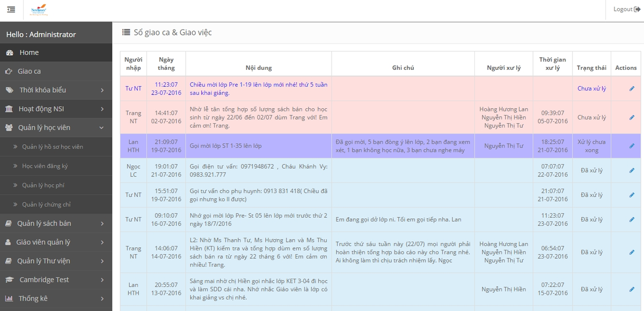Open Home in the sidebar
The height and width of the screenshot is (311, 644).
(x=56, y=53)
